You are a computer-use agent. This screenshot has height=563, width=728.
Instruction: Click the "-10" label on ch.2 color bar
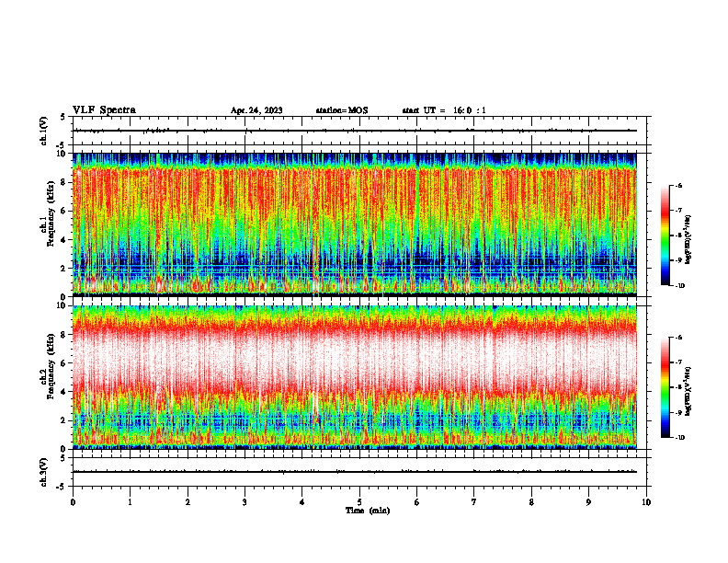tap(679, 438)
